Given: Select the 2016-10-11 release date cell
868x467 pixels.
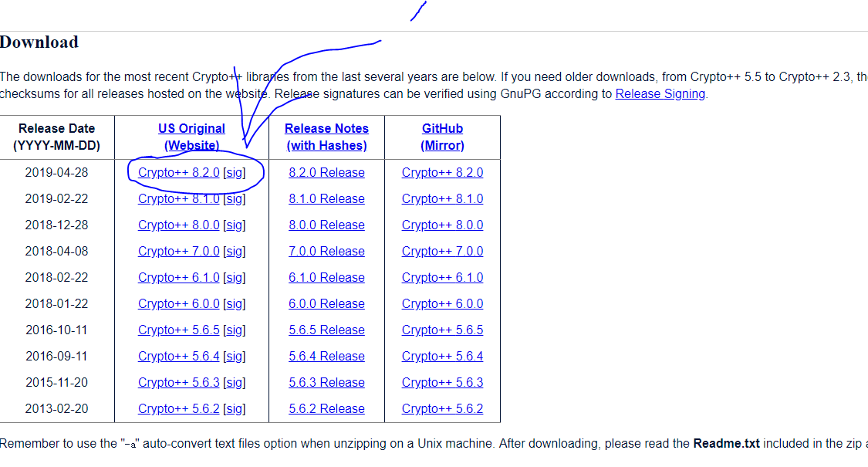Looking at the screenshot, I should coord(56,330).
